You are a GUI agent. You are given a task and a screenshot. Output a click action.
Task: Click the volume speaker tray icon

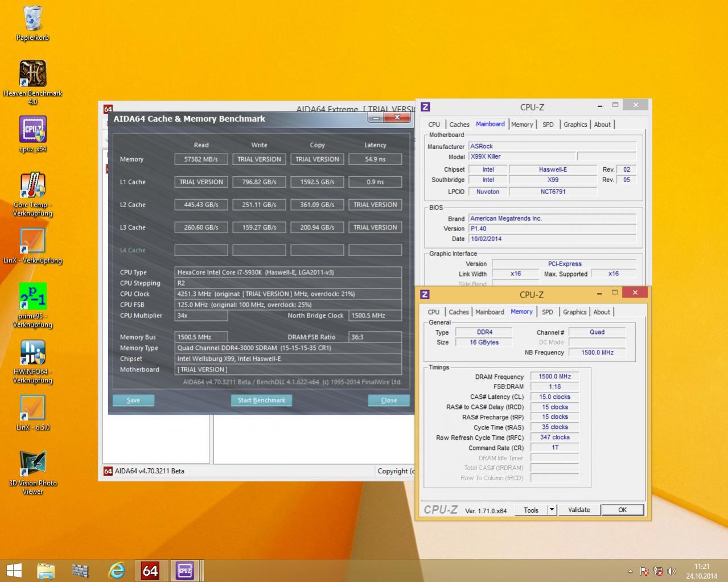tap(672, 571)
